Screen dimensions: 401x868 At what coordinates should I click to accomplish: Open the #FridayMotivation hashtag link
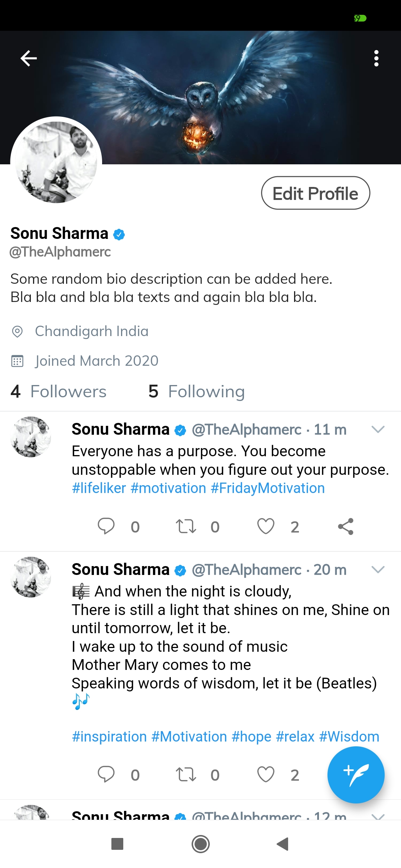click(x=268, y=488)
